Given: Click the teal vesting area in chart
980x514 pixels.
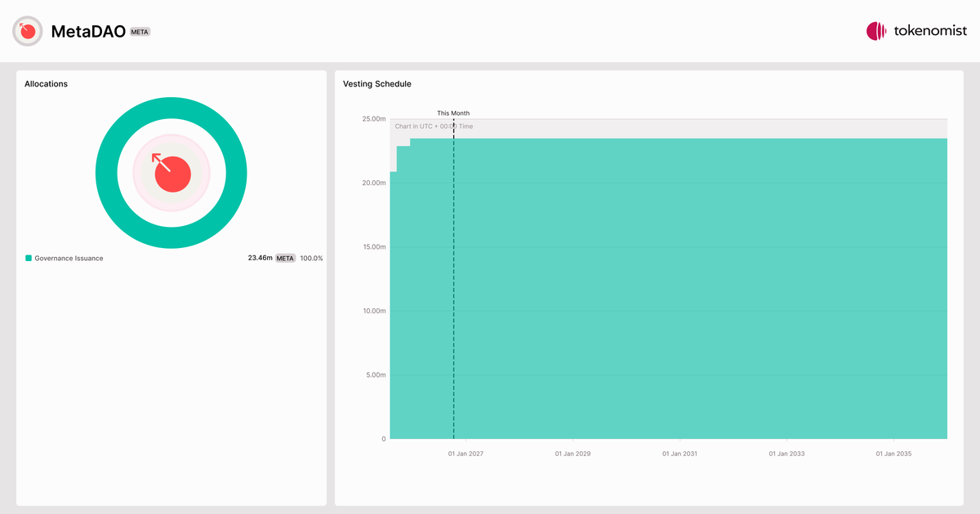Looking at the screenshot, I should pos(668,289).
